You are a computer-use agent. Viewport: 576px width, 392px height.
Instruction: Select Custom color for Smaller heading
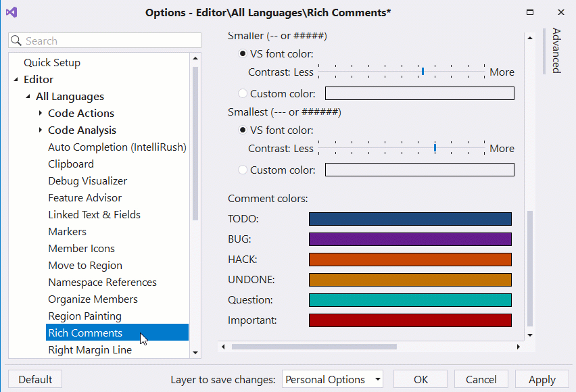point(243,93)
